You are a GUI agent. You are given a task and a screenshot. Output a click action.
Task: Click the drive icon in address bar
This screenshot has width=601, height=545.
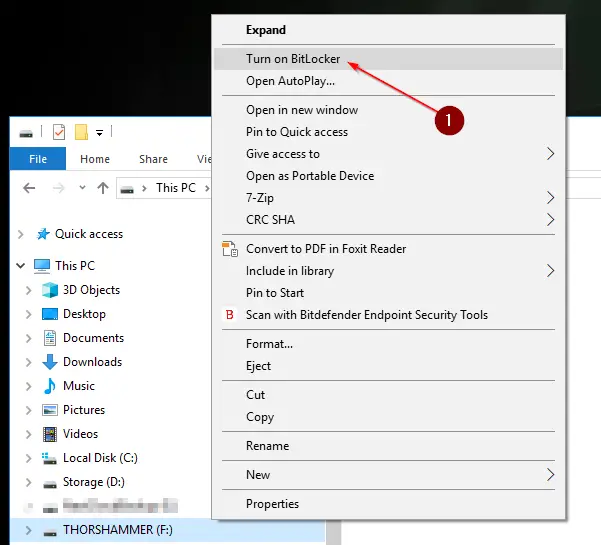click(127, 189)
